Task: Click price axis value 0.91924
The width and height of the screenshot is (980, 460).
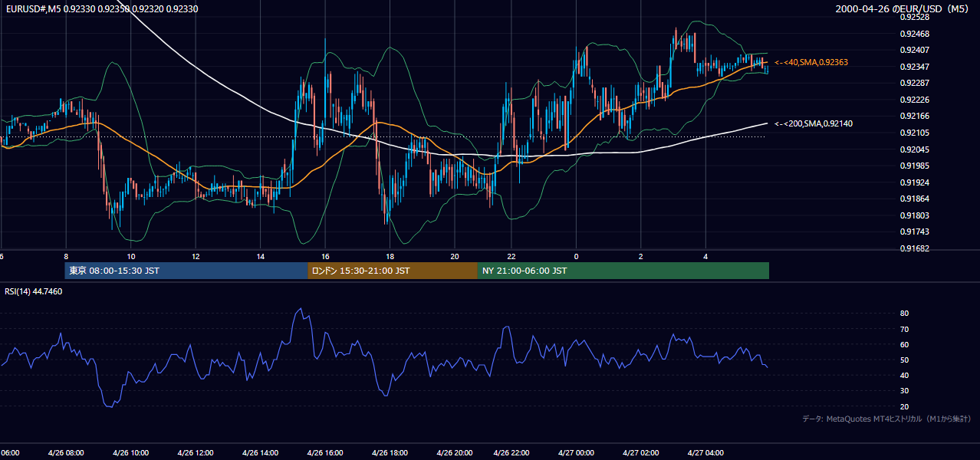Action: pos(916,182)
